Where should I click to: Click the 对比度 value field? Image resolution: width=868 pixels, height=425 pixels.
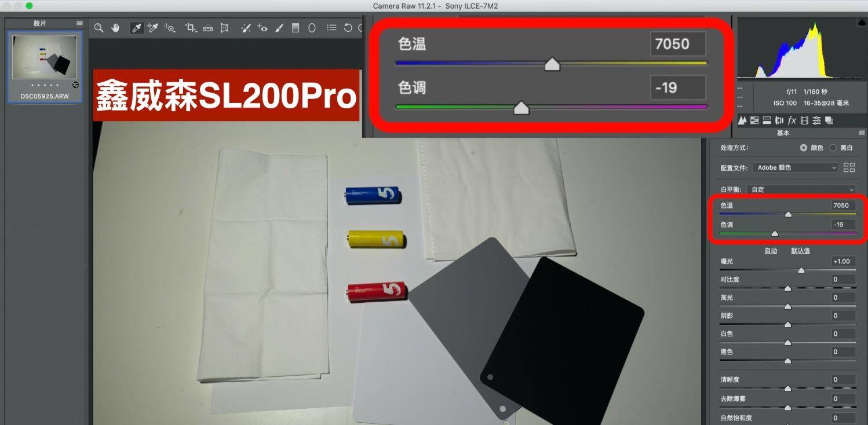click(x=843, y=280)
